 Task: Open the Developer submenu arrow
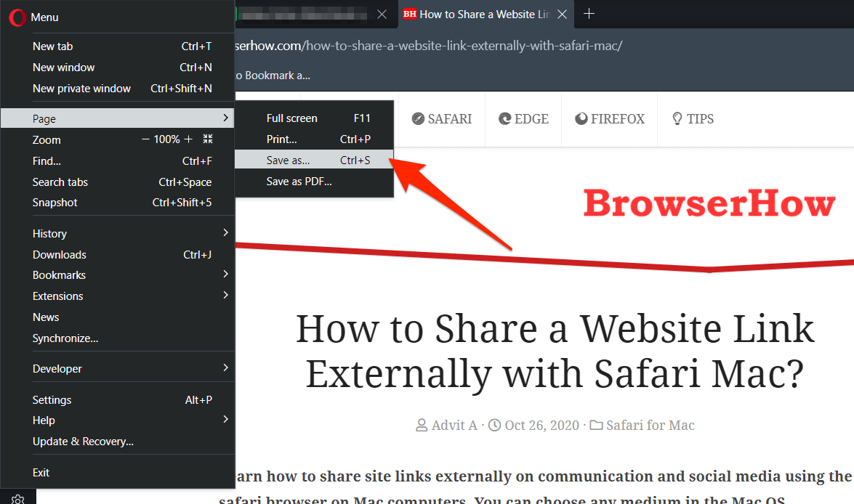(225, 368)
